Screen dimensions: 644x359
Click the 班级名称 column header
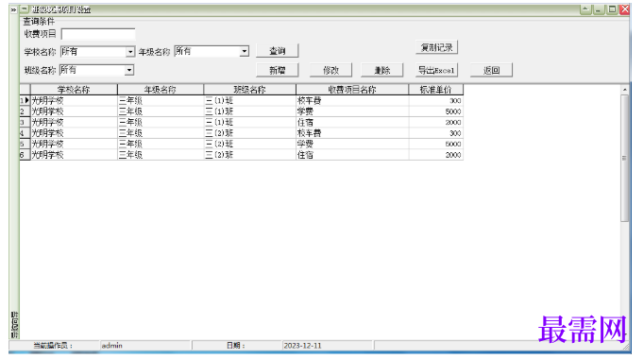(249, 90)
